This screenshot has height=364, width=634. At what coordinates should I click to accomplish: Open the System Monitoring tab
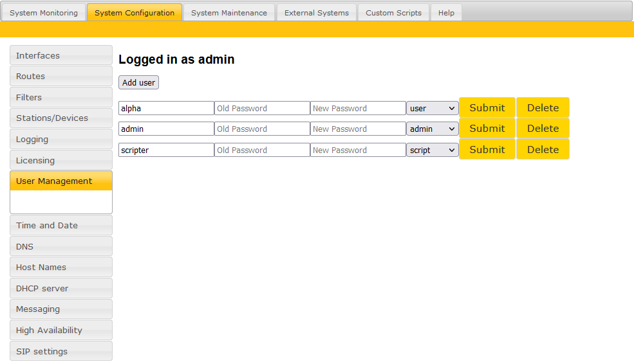(44, 13)
